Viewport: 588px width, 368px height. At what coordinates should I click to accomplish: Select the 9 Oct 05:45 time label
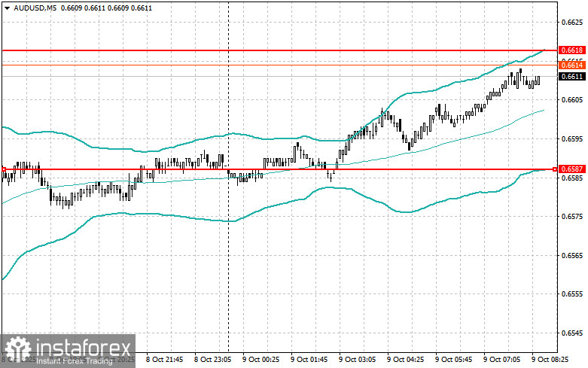point(453,360)
